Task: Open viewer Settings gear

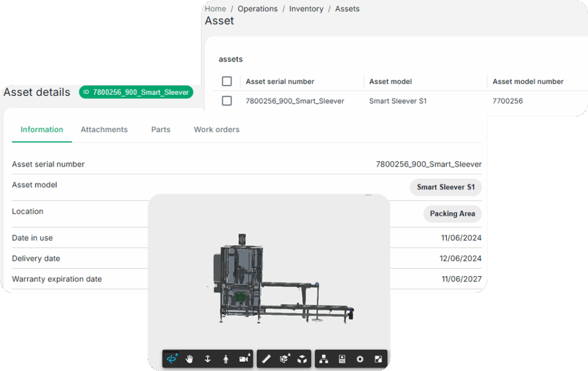Action: tap(360, 359)
